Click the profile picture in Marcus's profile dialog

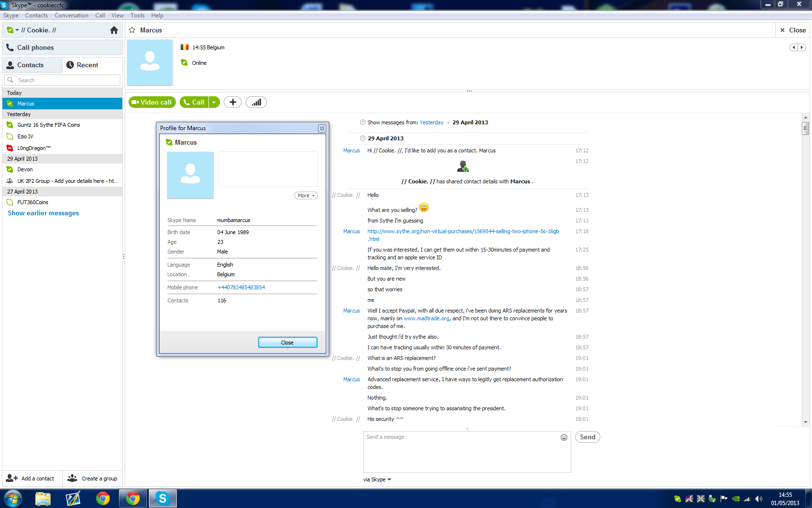pyautogui.click(x=190, y=175)
